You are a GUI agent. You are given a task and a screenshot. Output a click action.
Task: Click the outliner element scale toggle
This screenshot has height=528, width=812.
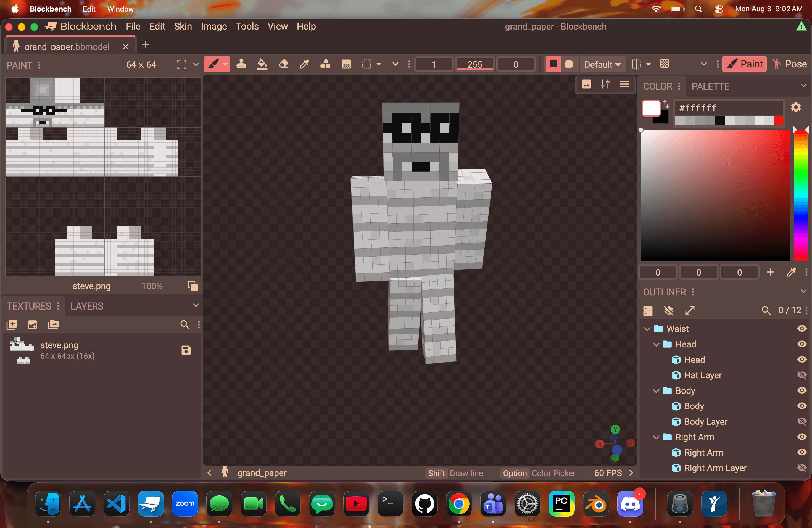pyautogui.click(x=690, y=310)
